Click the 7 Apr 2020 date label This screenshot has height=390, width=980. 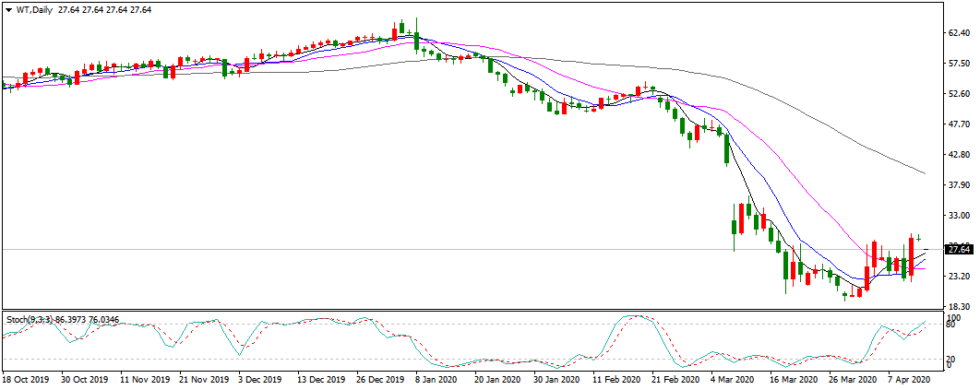907,379
